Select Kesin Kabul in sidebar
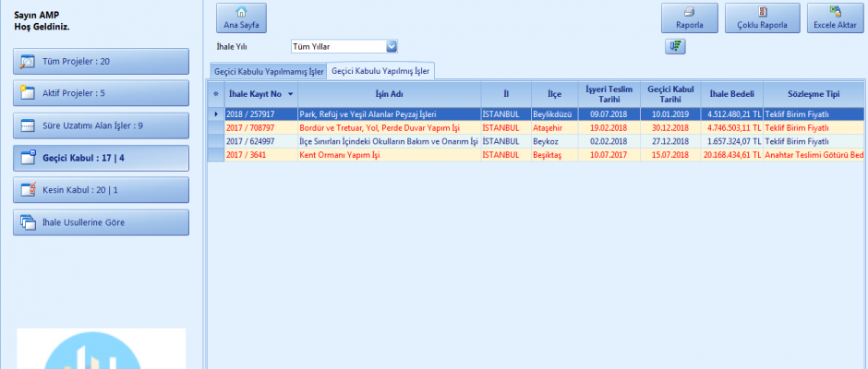Image resolution: width=868 pixels, height=369 pixels. [x=102, y=190]
